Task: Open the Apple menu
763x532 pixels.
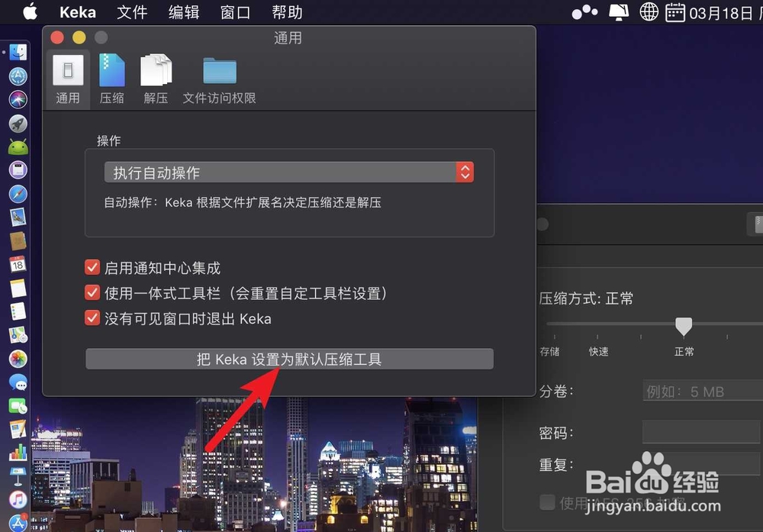Action: 31,11
